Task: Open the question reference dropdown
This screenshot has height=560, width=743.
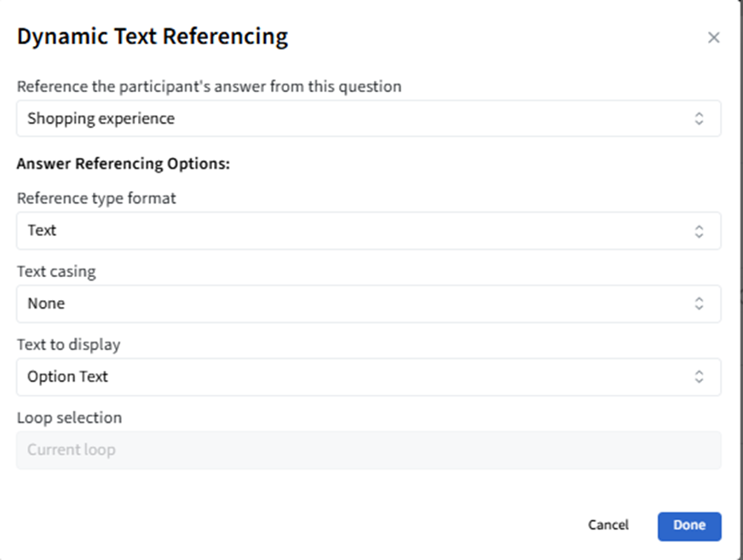Action: pos(368,118)
